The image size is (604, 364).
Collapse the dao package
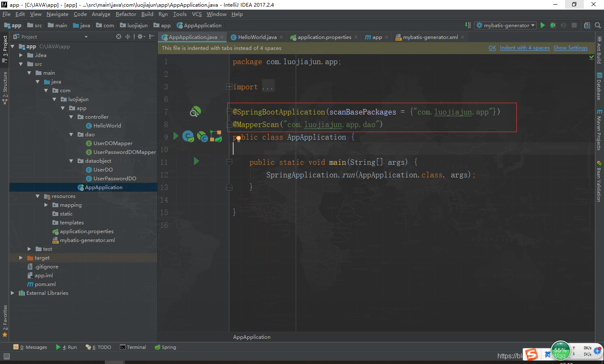tap(71, 135)
